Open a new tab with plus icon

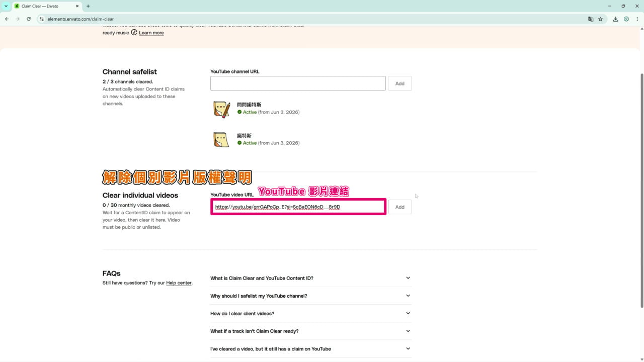[88, 6]
